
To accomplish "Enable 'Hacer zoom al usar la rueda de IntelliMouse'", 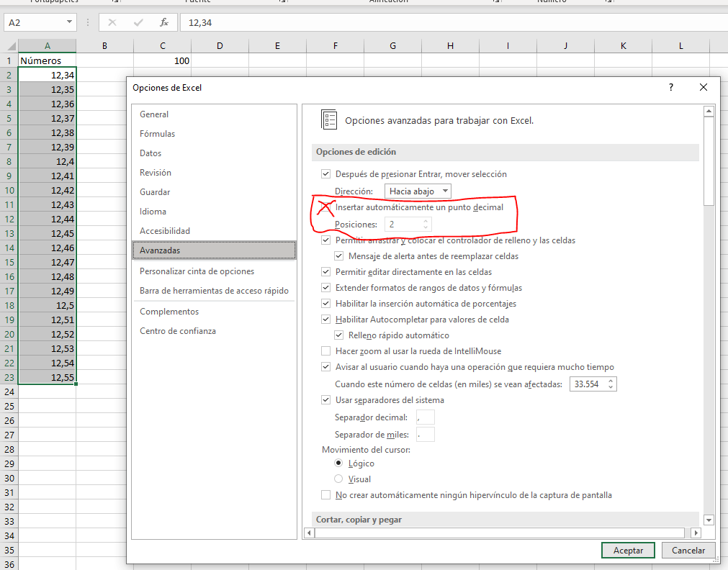I will click(326, 351).
